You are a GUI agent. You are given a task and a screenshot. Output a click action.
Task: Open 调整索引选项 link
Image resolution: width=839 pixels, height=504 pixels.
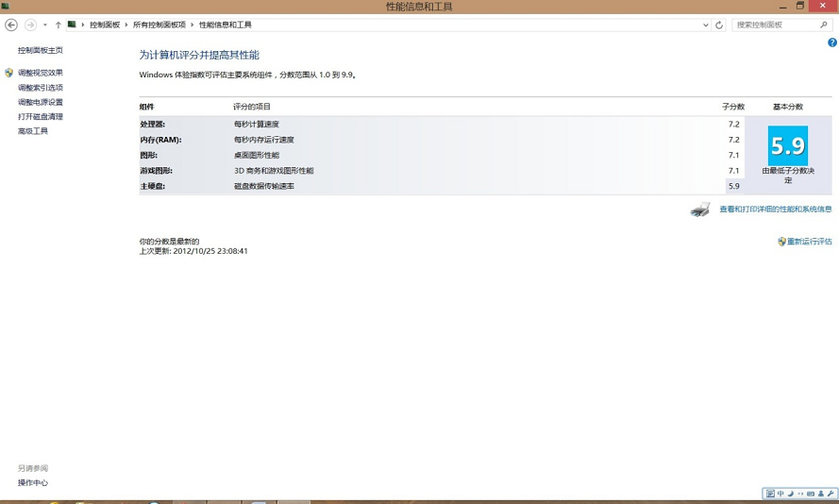click(x=41, y=88)
